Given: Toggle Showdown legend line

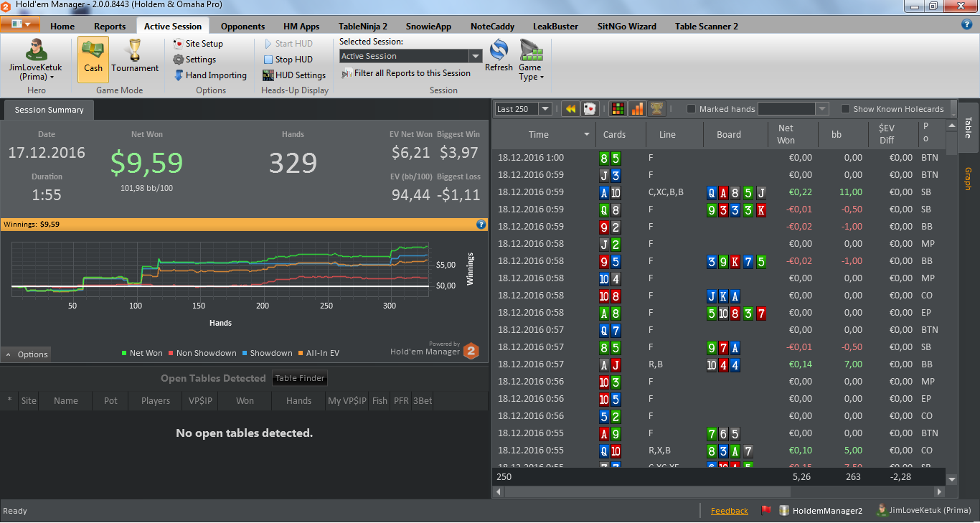Looking at the screenshot, I should pos(267,353).
